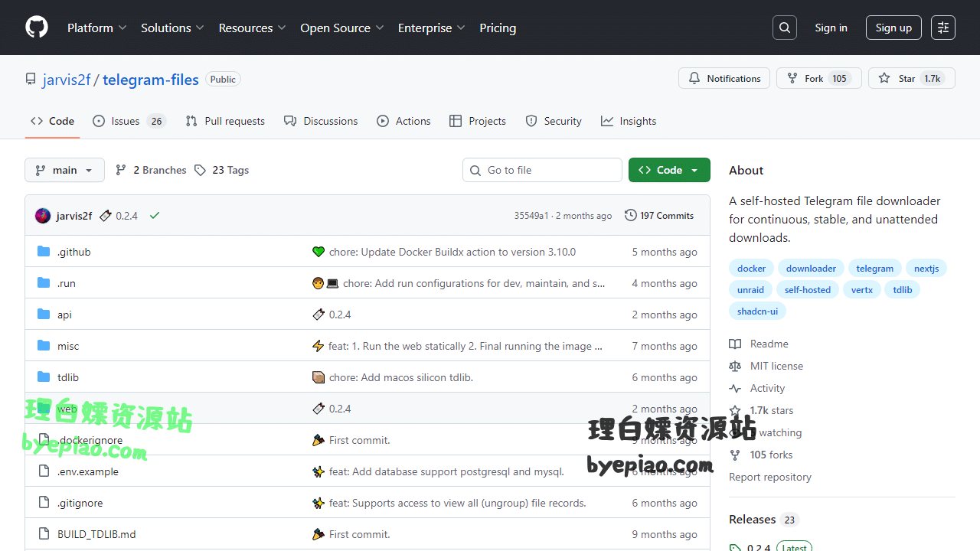This screenshot has width=980, height=551.
Task: Open jarvis2f owner link in repo title
Action: 67,80
